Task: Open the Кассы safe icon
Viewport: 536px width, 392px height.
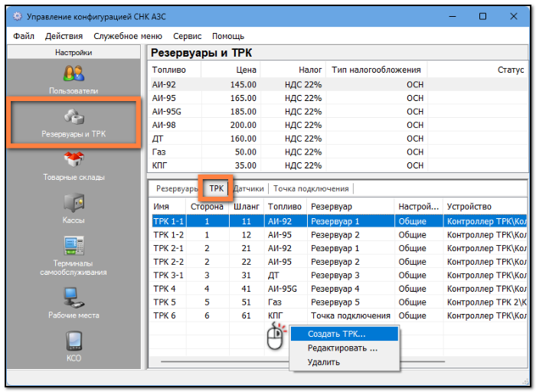Action: pyautogui.click(x=74, y=202)
